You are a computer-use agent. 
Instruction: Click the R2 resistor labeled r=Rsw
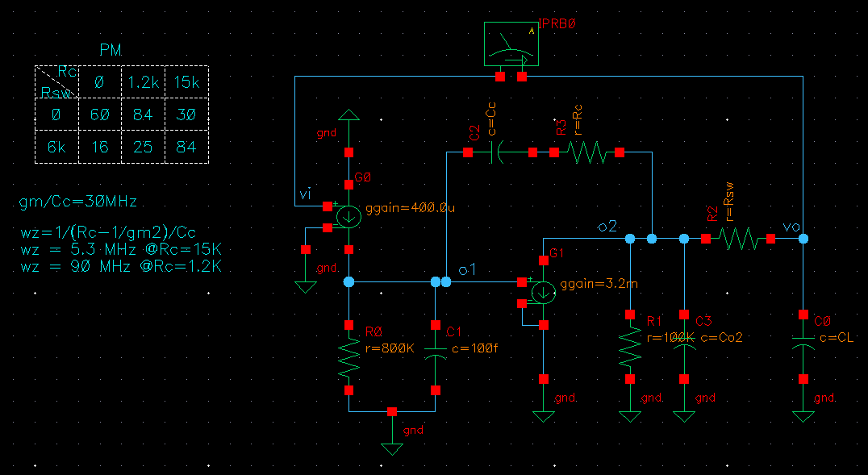738,239
